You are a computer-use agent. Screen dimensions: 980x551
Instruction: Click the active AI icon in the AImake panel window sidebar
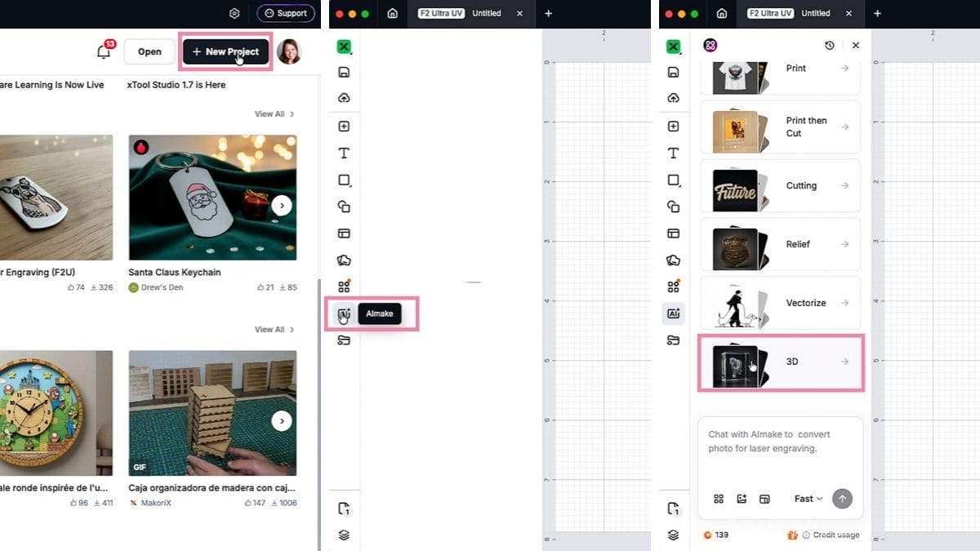(673, 313)
